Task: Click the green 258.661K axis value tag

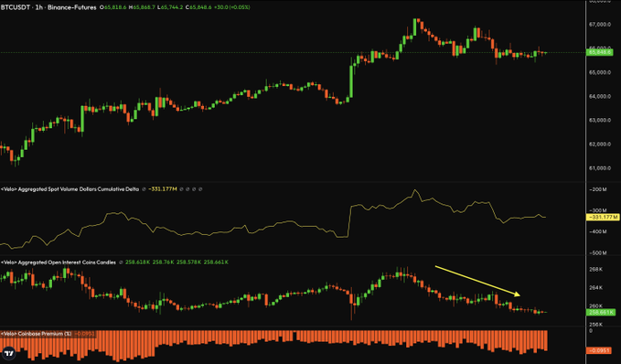Action: pos(601,312)
